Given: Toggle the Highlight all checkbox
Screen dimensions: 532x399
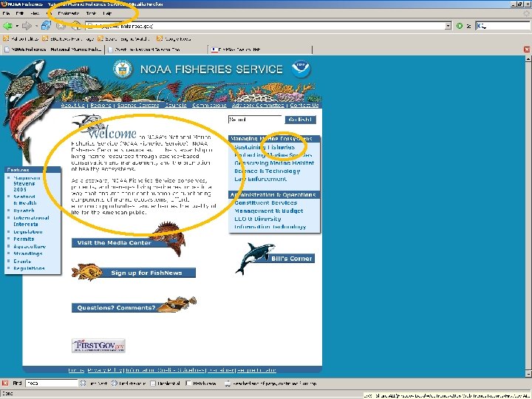Looking at the screenshot, I should click(x=153, y=383).
